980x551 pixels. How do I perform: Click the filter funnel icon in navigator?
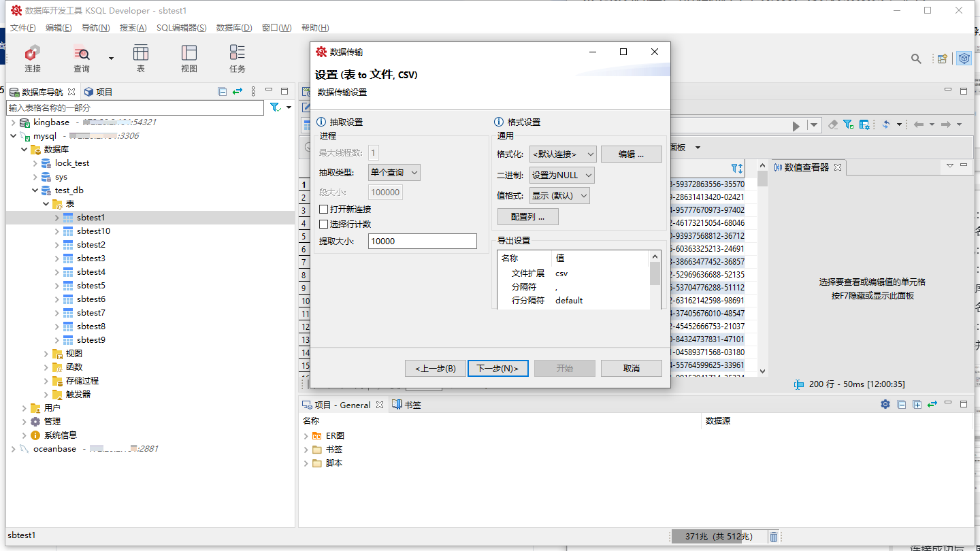coord(275,107)
